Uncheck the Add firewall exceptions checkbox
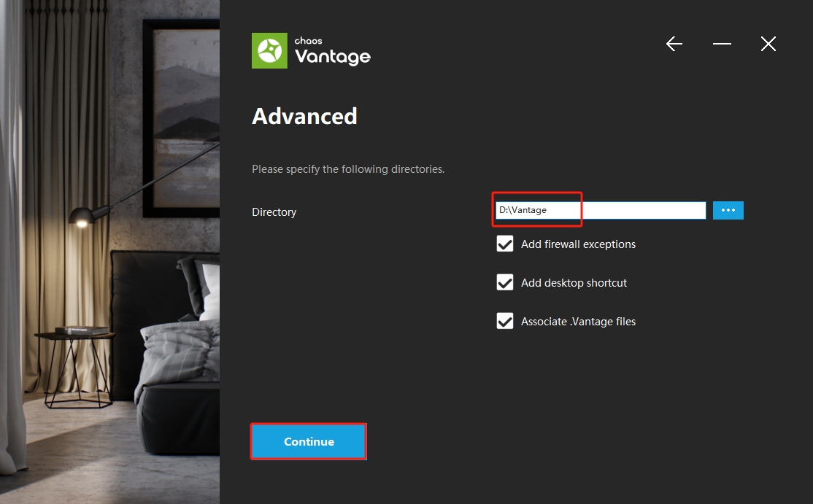 (505, 244)
